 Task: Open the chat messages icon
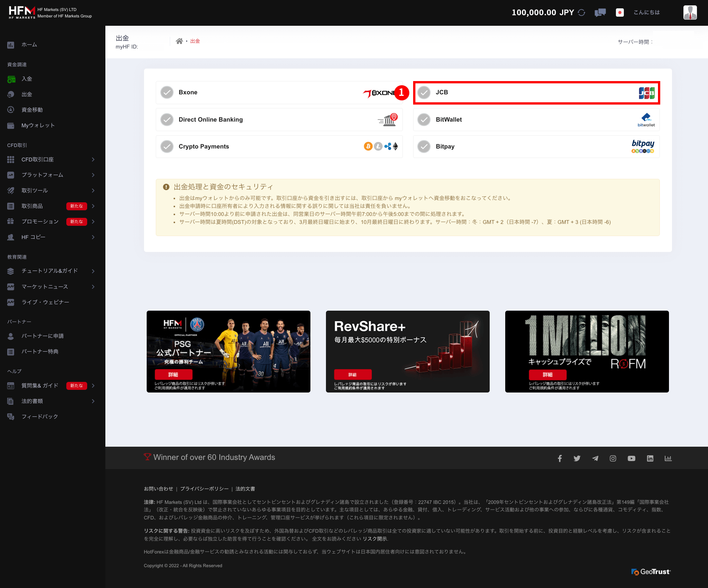[600, 12]
